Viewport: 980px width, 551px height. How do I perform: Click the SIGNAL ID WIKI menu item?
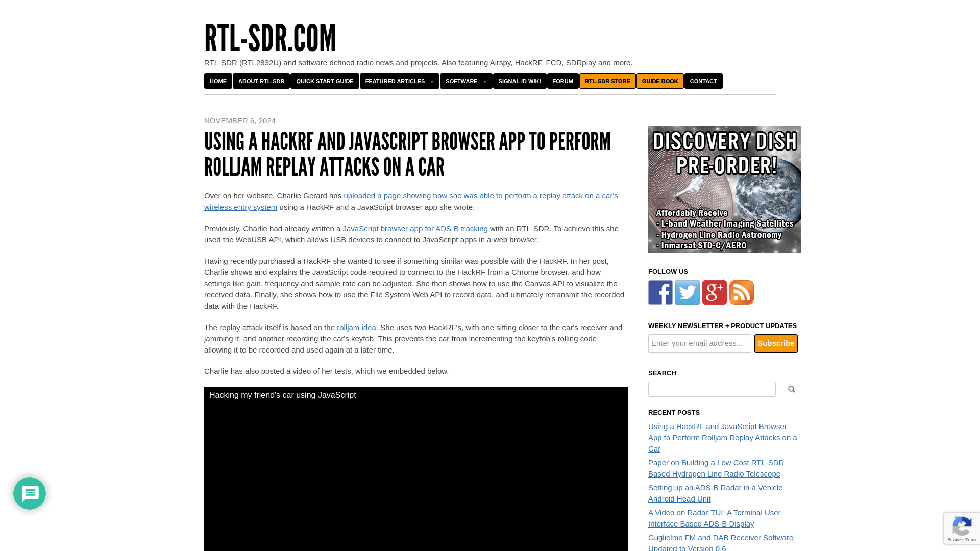coord(520,81)
